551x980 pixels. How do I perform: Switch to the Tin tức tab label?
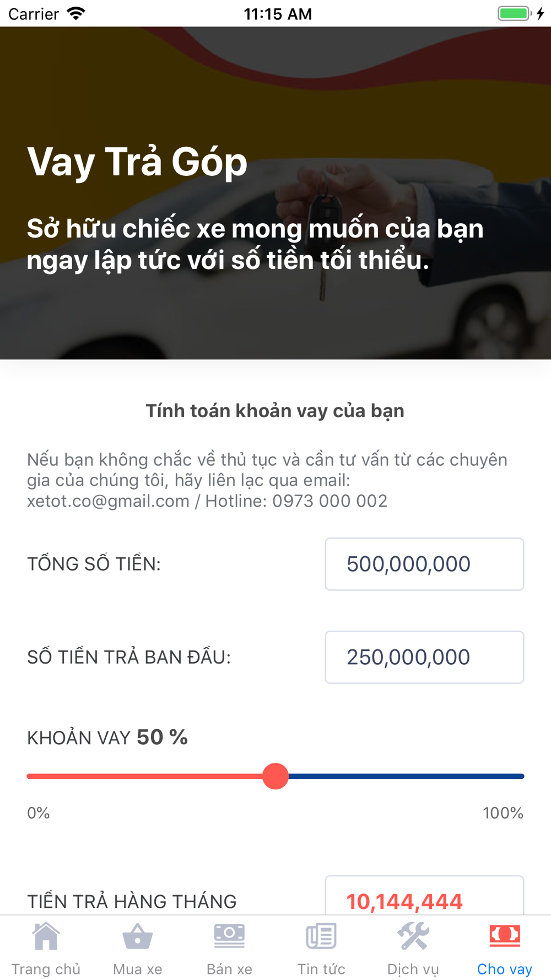[321, 969]
